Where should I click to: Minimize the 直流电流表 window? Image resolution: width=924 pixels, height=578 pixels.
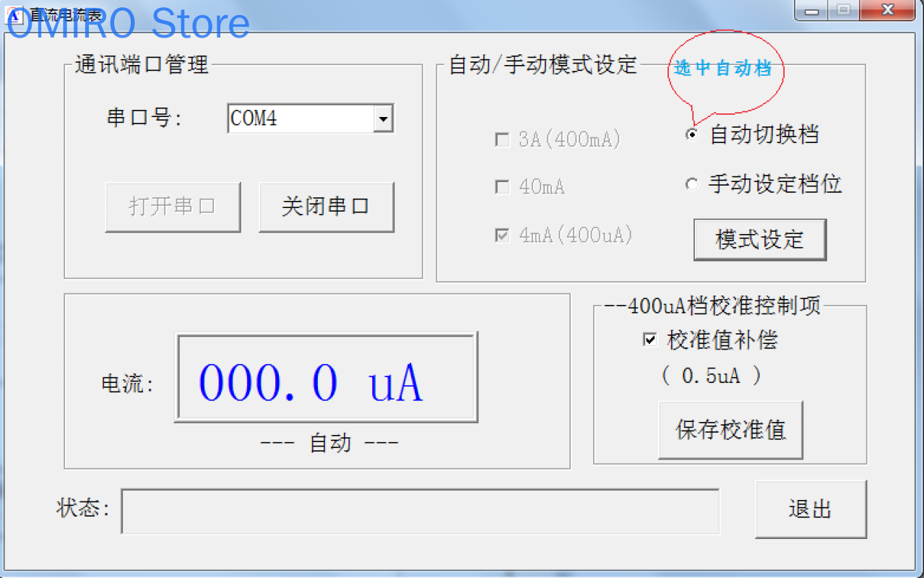813,10
